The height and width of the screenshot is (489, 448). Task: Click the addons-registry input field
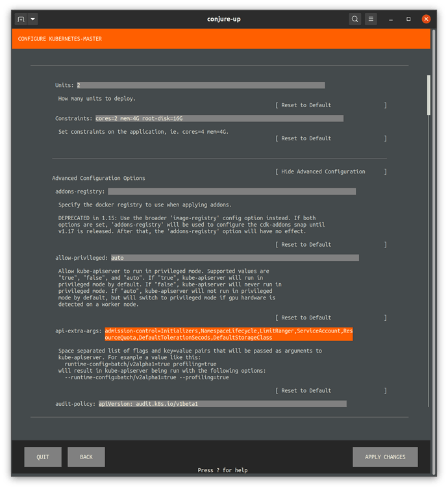click(x=232, y=192)
